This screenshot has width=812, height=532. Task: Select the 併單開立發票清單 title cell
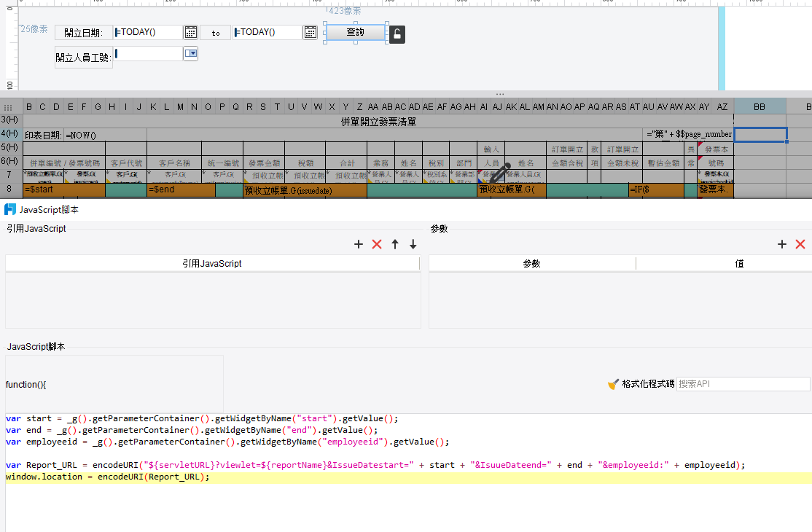click(x=378, y=121)
